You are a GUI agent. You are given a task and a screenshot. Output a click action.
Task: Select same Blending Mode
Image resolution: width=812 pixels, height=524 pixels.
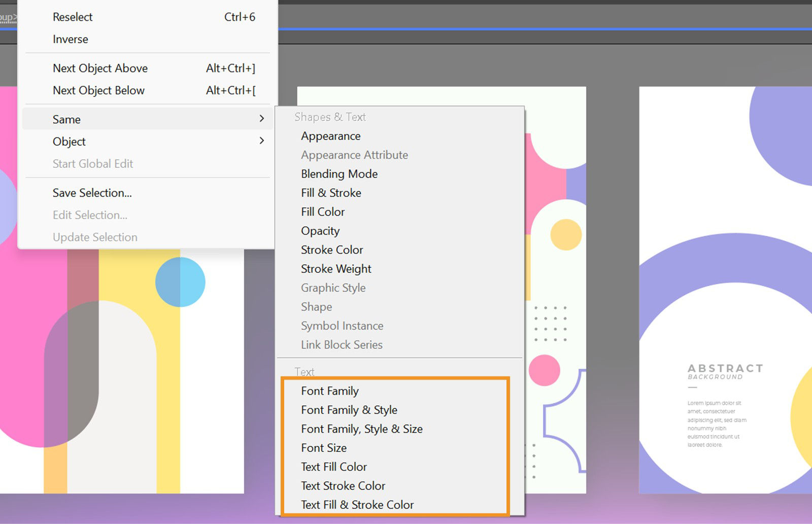[339, 173]
